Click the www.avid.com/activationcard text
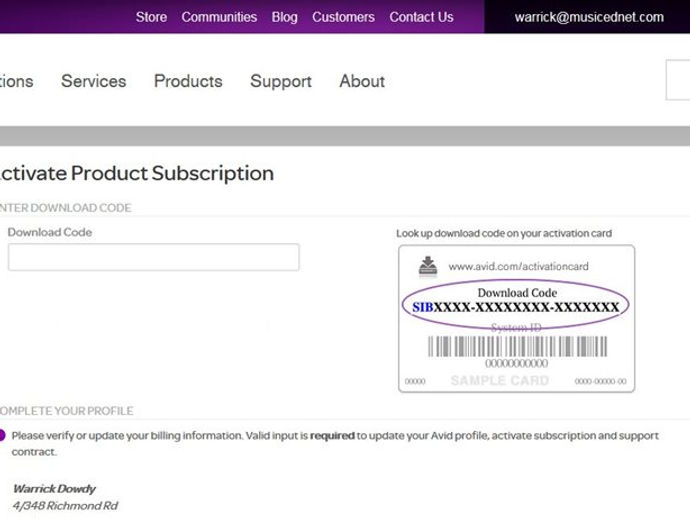The width and height of the screenshot is (690, 518). coord(518,267)
